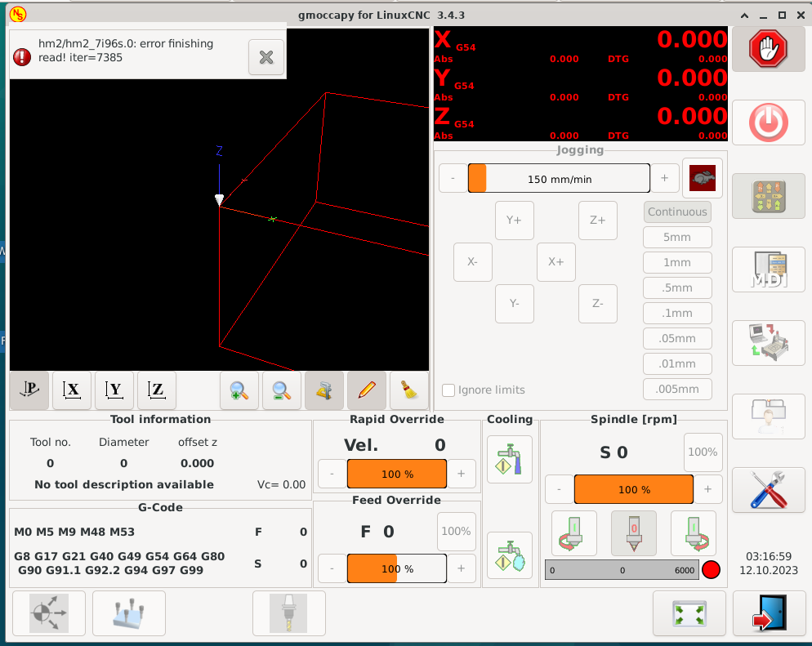
Task: Toggle the machine power button
Action: click(x=769, y=123)
